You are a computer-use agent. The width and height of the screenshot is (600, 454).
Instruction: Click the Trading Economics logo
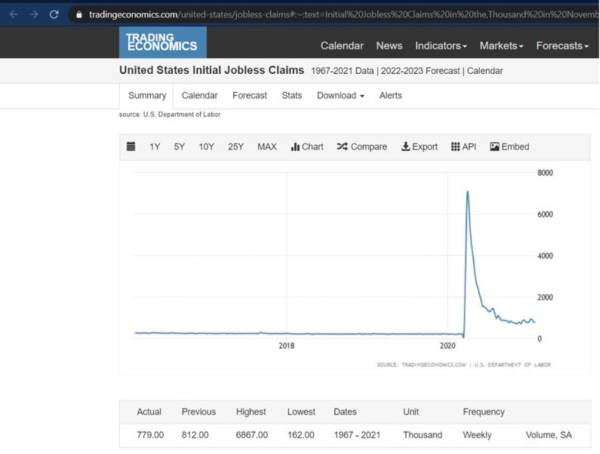click(x=162, y=42)
